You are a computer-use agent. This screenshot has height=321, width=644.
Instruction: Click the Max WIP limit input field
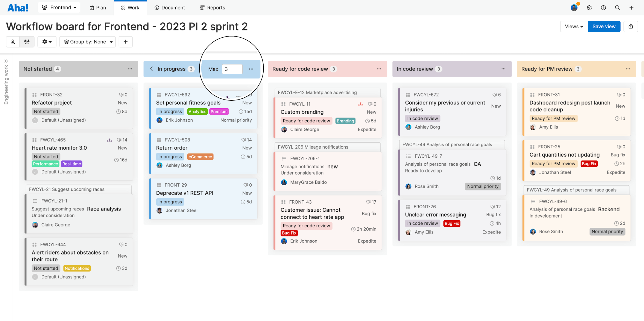click(232, 69)
